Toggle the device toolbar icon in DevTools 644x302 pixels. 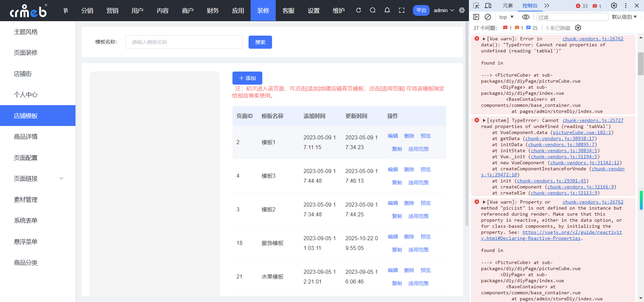488,6
